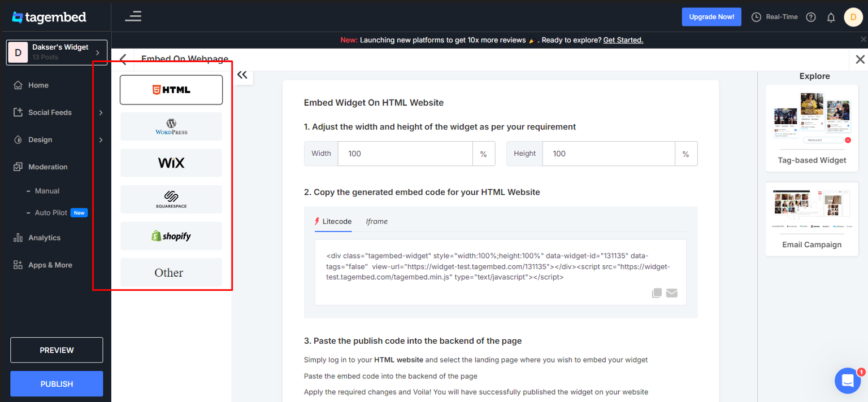Screen dimensions: 868x402
Task: Switch to the Iframe tab
Action: point(376,221)
